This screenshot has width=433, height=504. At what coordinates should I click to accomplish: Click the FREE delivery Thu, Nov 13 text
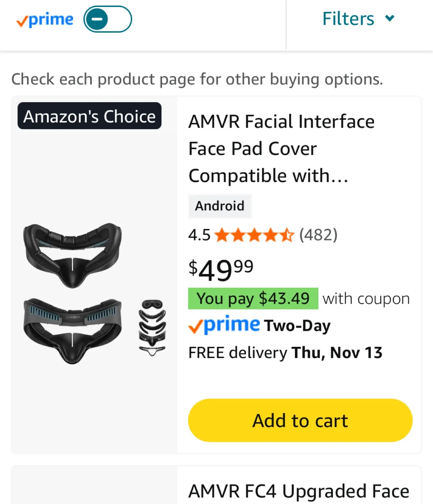[x=285, y=353]
